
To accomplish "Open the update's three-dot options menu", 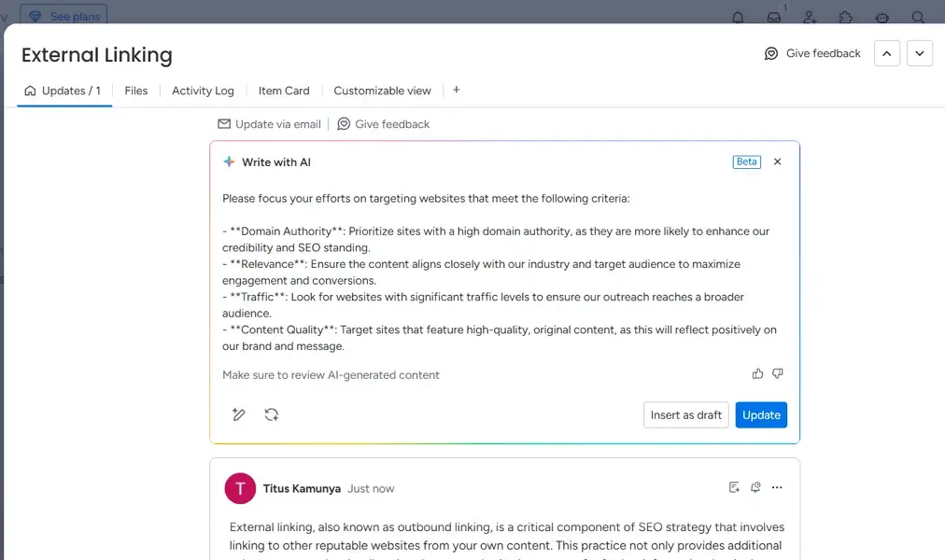I will point(777,486).
